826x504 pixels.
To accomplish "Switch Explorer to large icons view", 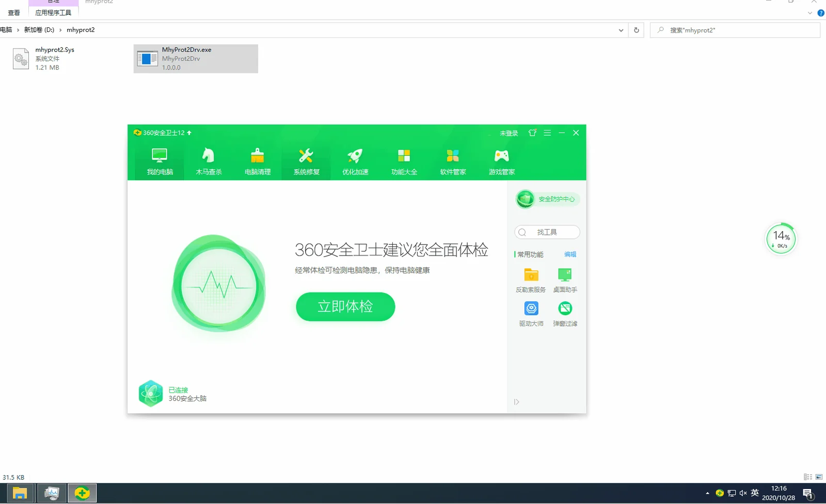I will click(x=819, y=477).
